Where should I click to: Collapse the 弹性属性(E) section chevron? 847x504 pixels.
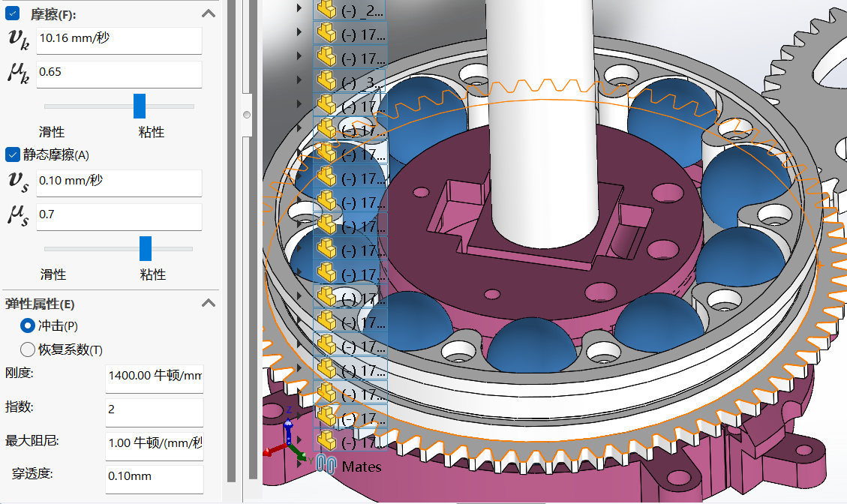point(209,303)
